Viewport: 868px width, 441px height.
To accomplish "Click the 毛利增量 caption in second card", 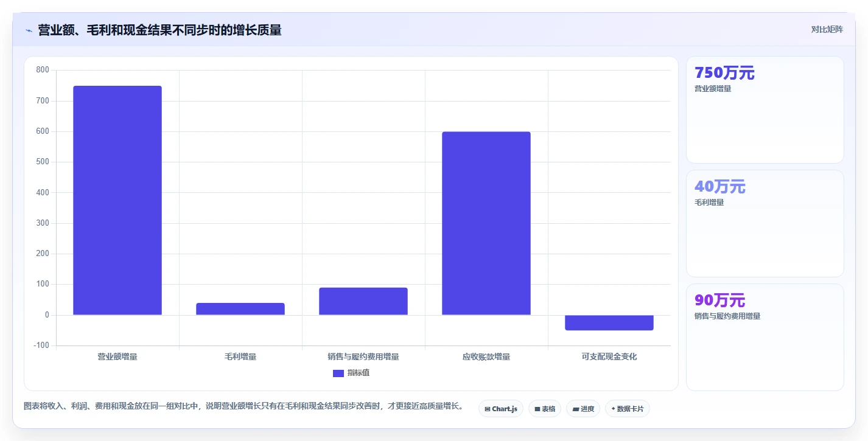I will click(x=709, y=203).
